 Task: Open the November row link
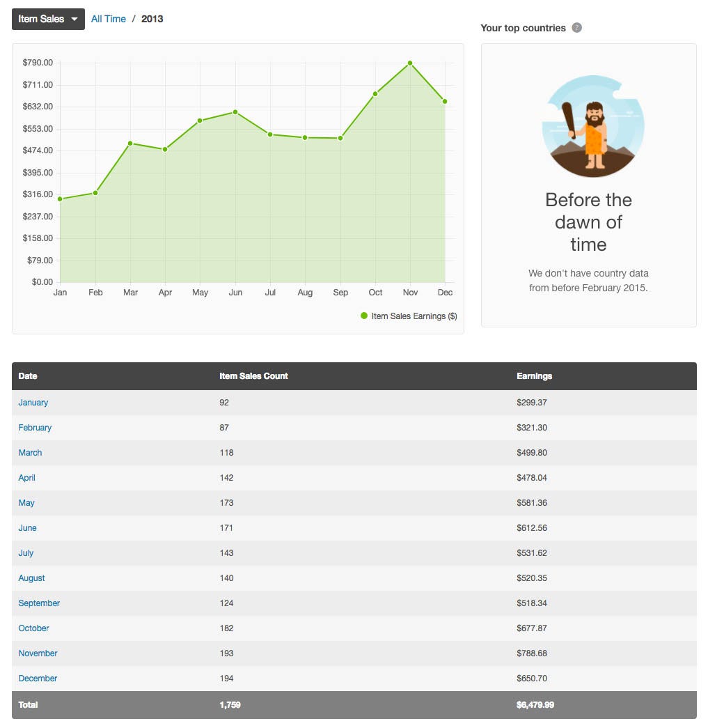[38, 653]
